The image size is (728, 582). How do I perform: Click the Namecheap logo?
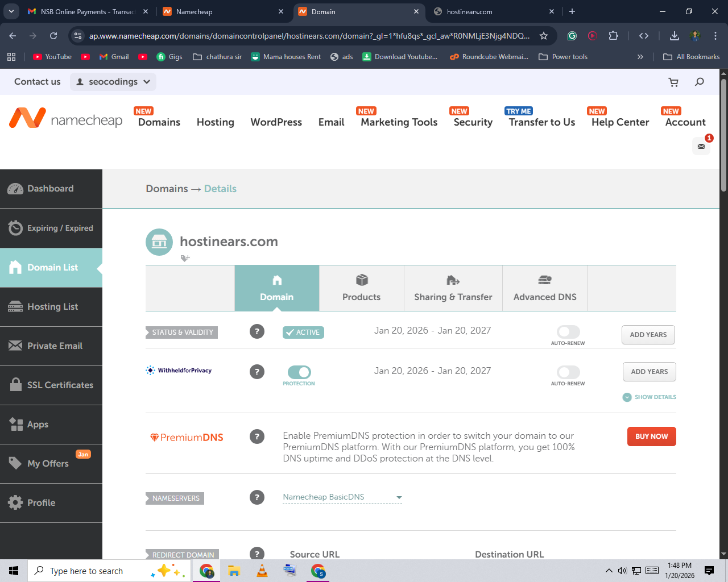66,119
